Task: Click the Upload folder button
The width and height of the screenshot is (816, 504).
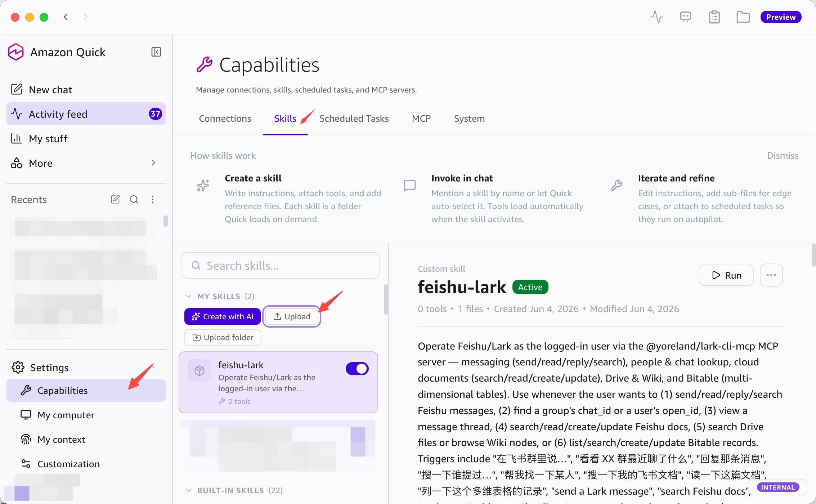Action: point(223,337)
